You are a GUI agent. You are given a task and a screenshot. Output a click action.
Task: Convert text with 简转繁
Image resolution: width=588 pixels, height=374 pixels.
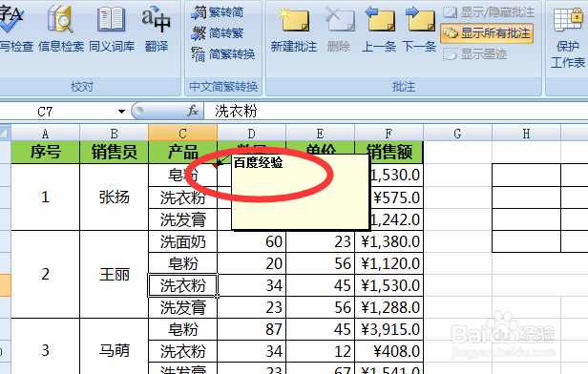(218, 33)
